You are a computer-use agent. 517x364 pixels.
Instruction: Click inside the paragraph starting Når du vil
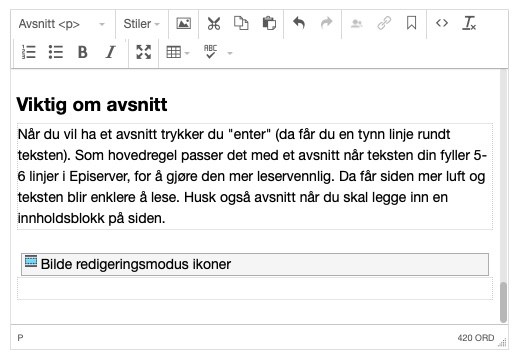click(255, 176)
